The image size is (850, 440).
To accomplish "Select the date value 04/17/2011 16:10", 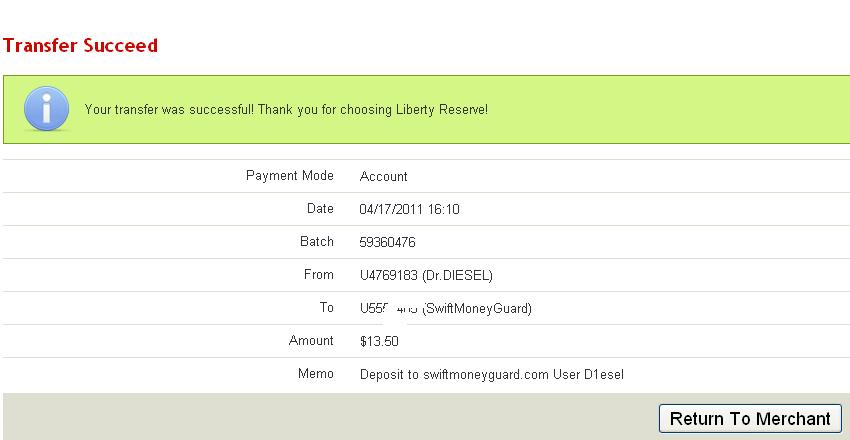I will point(409,210).
